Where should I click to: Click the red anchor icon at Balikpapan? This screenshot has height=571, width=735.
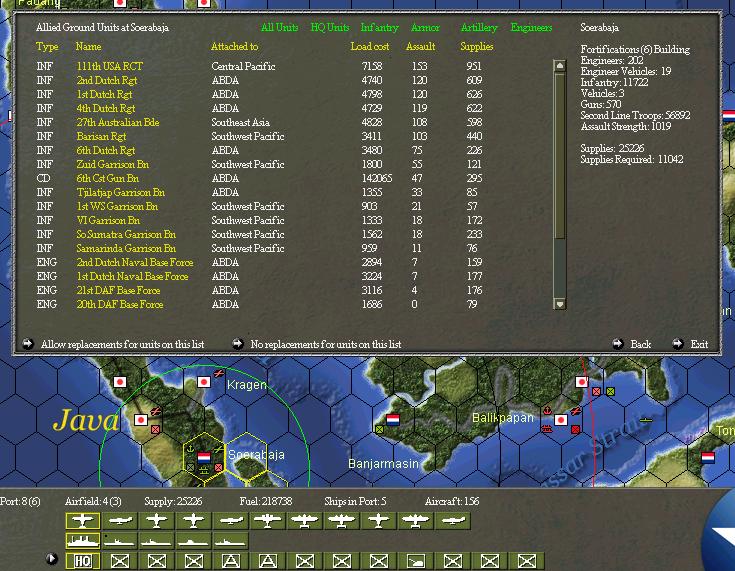pos(547,411)
